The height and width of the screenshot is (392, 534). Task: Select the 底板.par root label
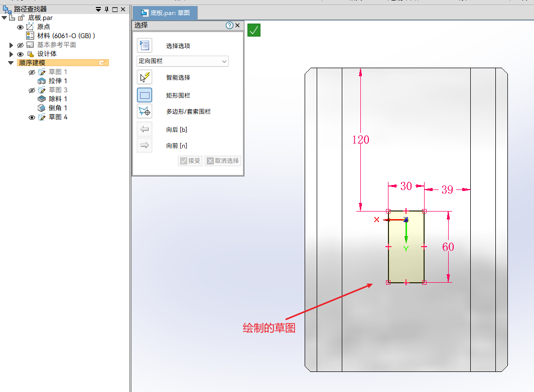click(x=40, y=18)
